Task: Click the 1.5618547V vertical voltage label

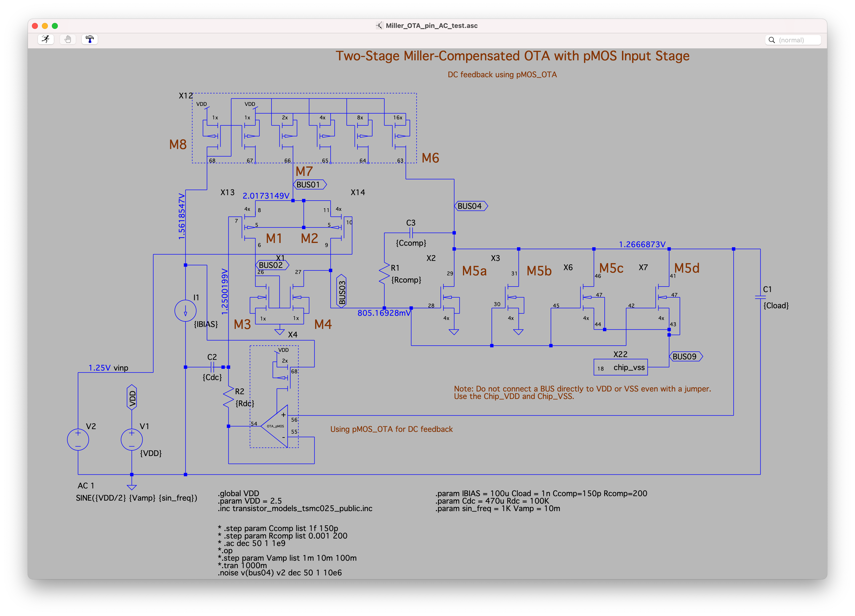Action: click(182, 217)
